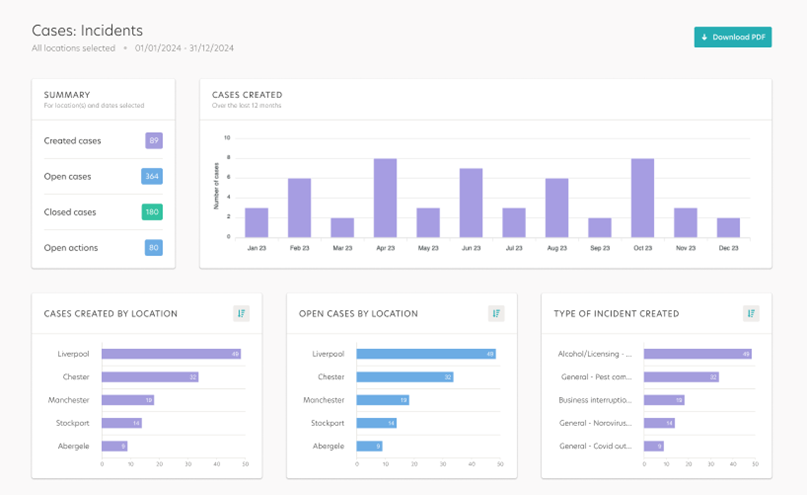
Task: Select the General - Covid outbreak label
Action: coord(595,446)
